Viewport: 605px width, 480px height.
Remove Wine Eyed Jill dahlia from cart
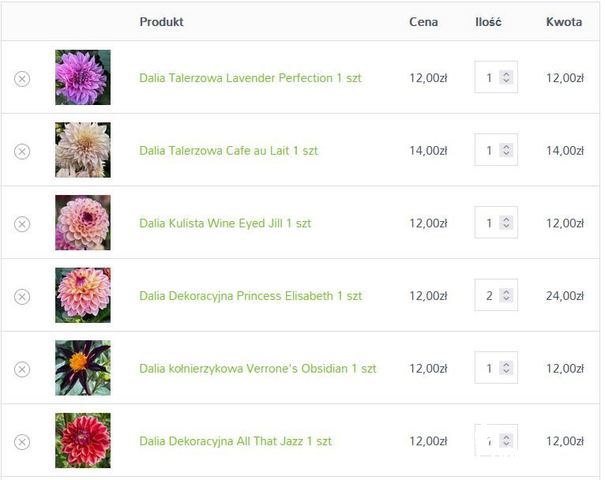(22, 224)
